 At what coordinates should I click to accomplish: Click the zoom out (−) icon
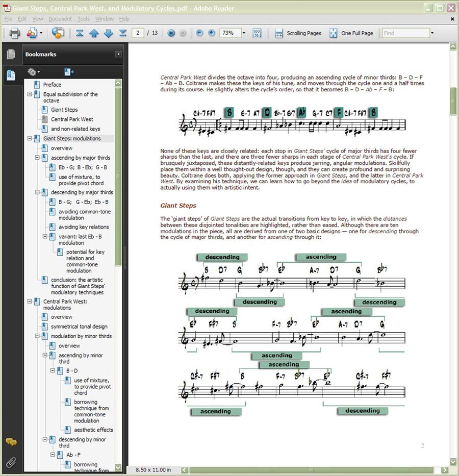point(199,33)
